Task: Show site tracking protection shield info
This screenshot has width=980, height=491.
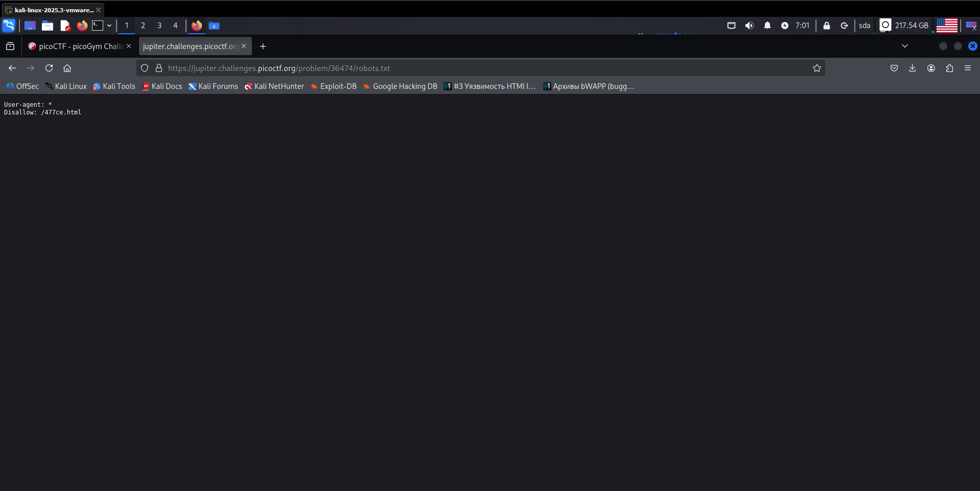Action: tap(145, 68)
